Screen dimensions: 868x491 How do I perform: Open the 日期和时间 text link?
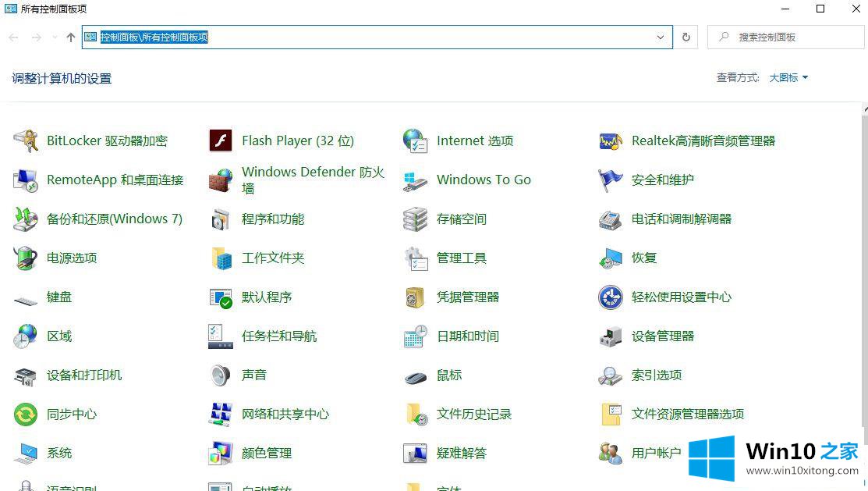468,336
